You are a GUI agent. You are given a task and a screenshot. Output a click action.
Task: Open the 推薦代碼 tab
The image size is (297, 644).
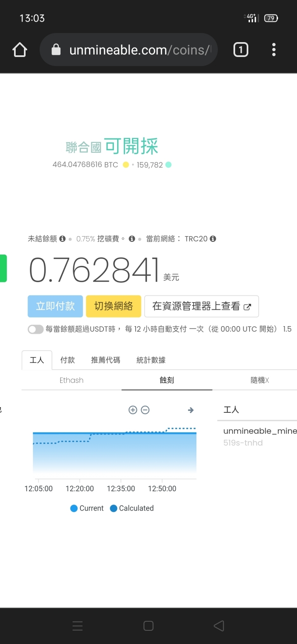pyautogui.click(x=106, y=360)
